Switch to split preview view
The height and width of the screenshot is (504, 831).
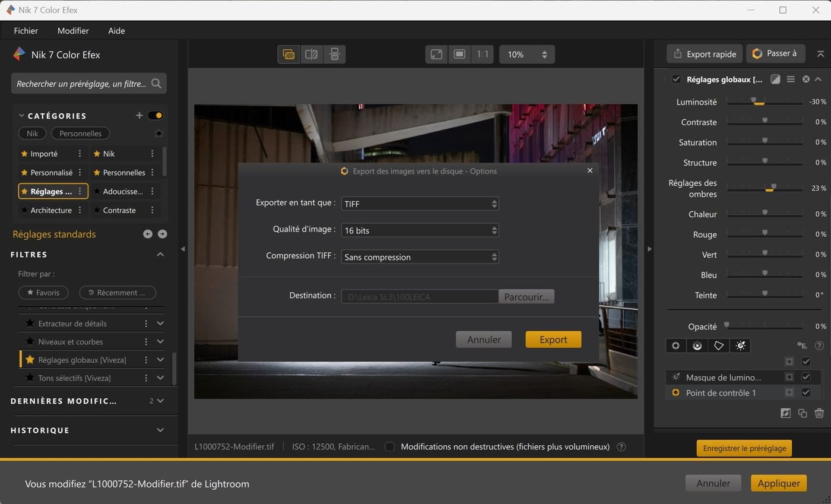pyautogui.click(x=311, y=54)
